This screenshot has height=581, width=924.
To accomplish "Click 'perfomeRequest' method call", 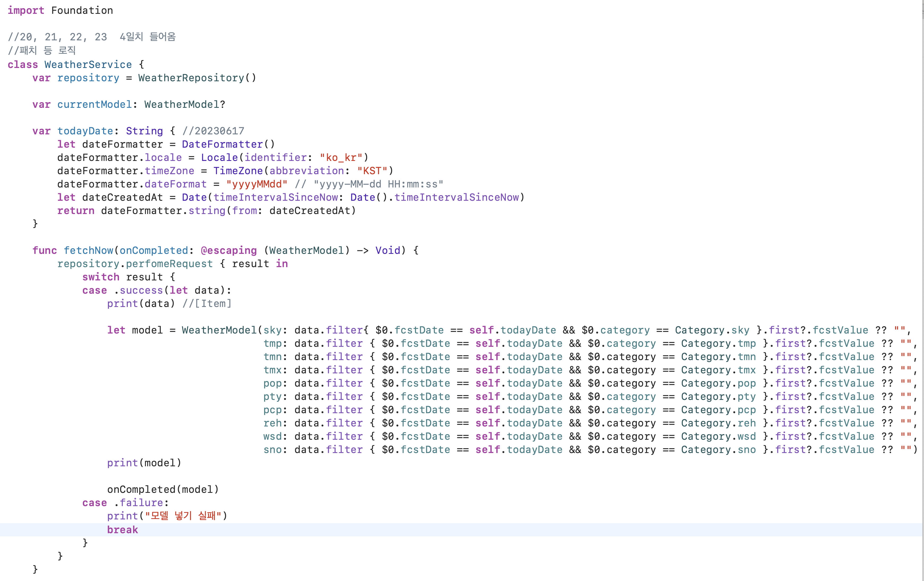I will (169, 264).
